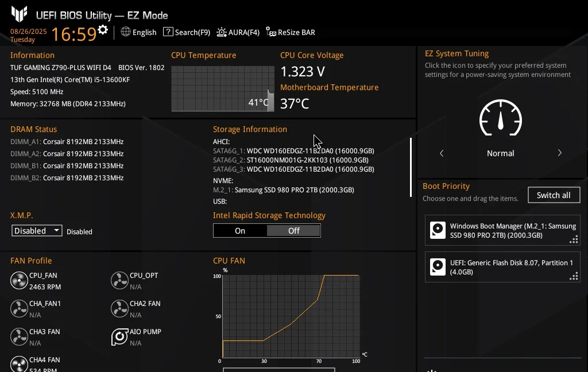Click the question mark search icon
The width and height of the screenshot is (588, 372).
(x=168, y=32)
